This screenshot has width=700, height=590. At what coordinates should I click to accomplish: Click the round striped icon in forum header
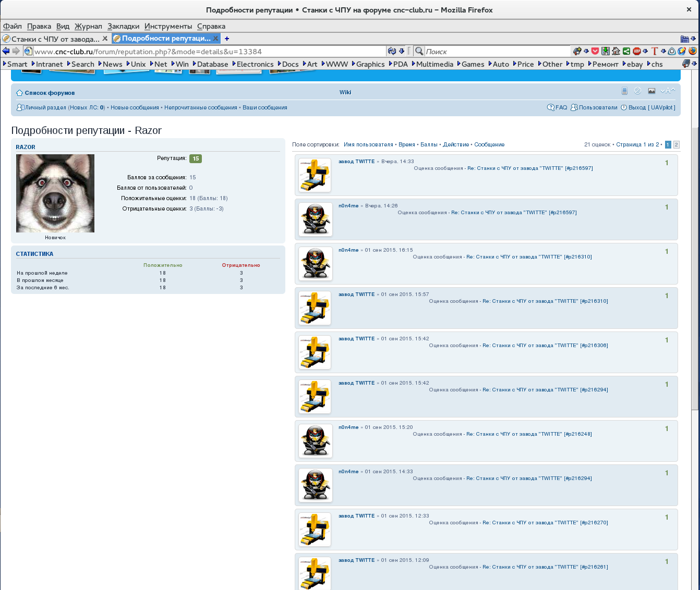637,91
